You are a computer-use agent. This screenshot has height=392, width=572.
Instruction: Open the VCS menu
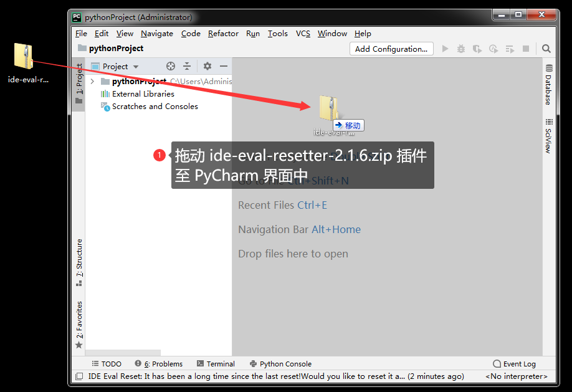(x=303, y=34)
